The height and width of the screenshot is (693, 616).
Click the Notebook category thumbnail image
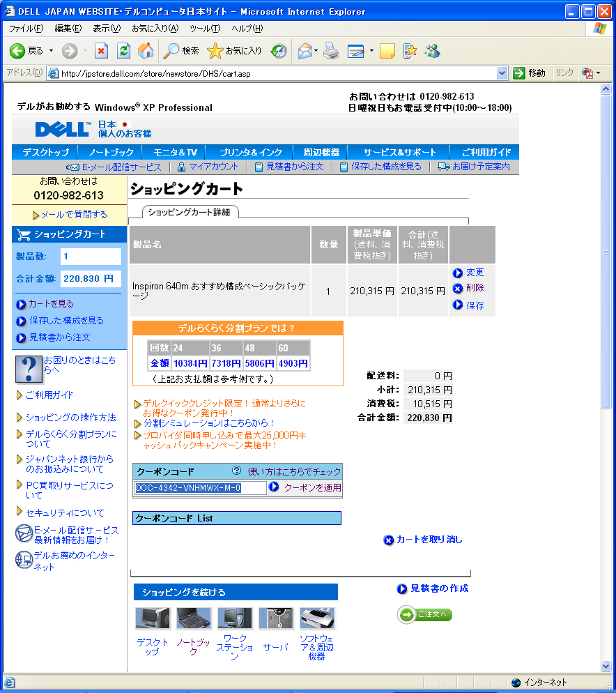[194, 618]
